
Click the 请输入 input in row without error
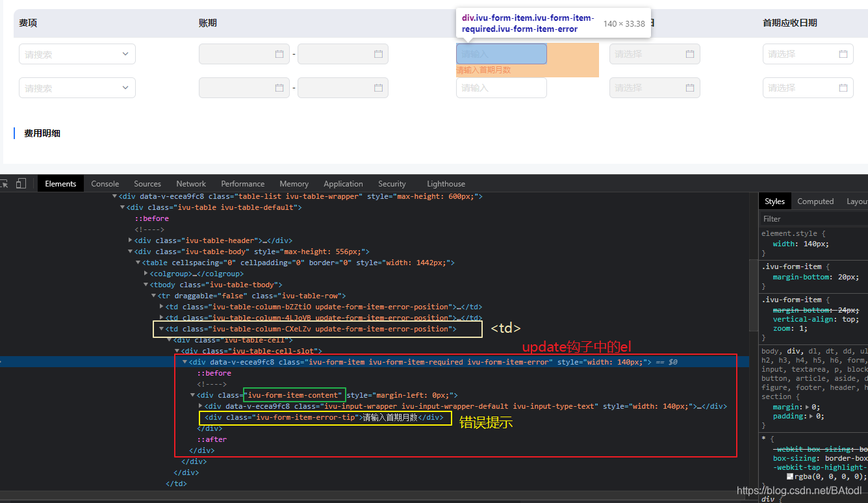click(x=502, y=88)
